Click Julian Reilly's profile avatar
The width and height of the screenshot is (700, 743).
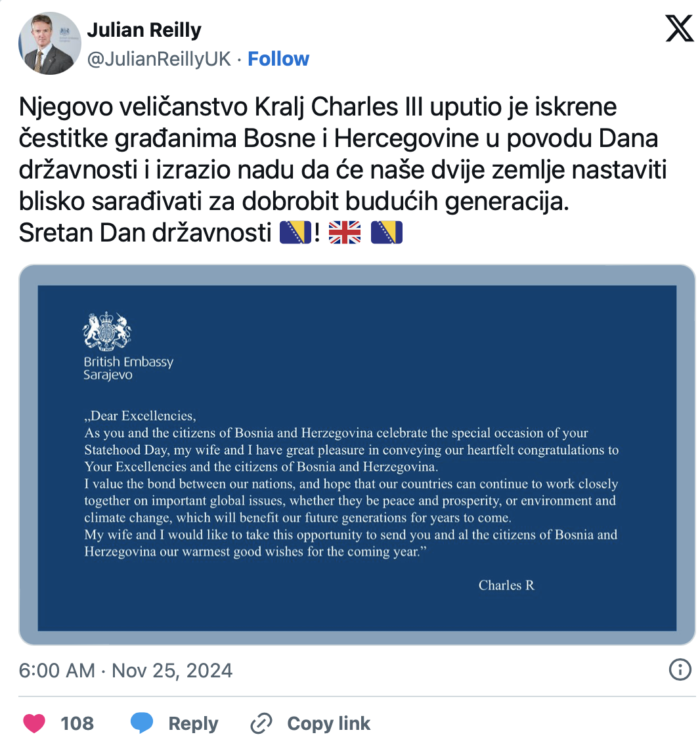(50, 43)
